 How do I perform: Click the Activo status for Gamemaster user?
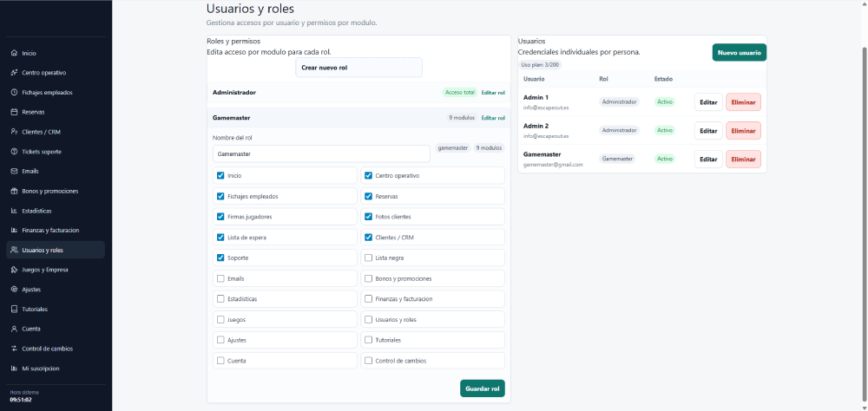point(664,159)
